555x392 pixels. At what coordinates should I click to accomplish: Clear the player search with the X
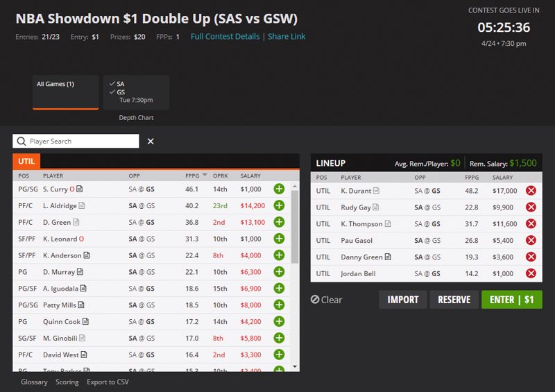tap(151, 142)
